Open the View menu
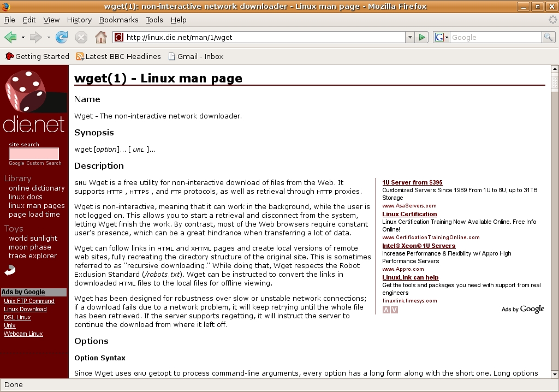 tap(51, 20)
